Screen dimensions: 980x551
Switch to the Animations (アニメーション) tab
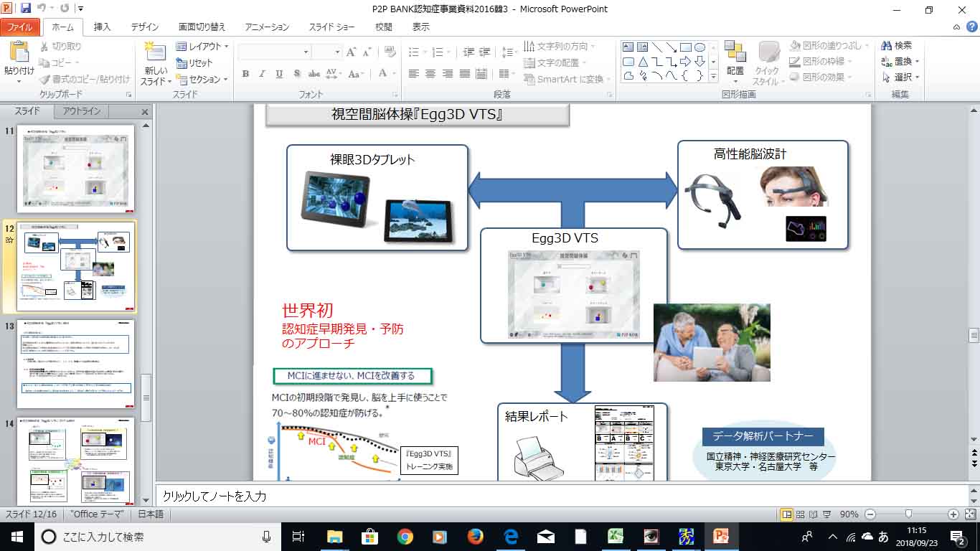point(267,27)
